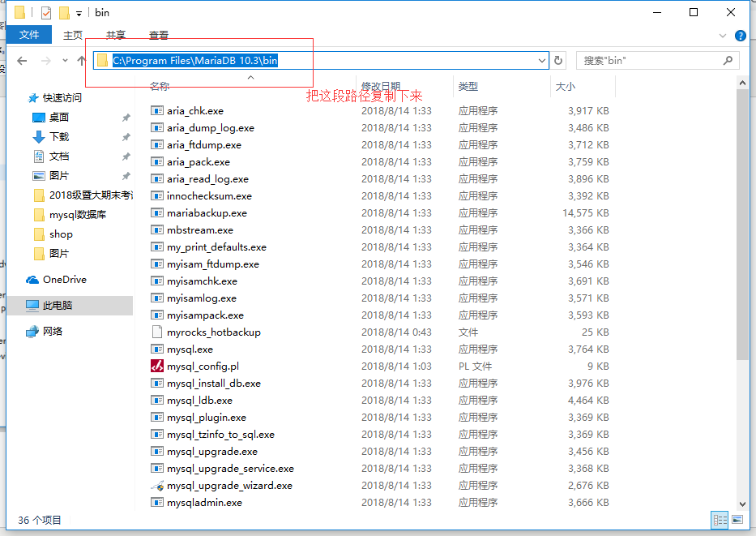
Task: Select the mariabackup.exe file icon
Action: pyautogui.click(x=156, y=212)
